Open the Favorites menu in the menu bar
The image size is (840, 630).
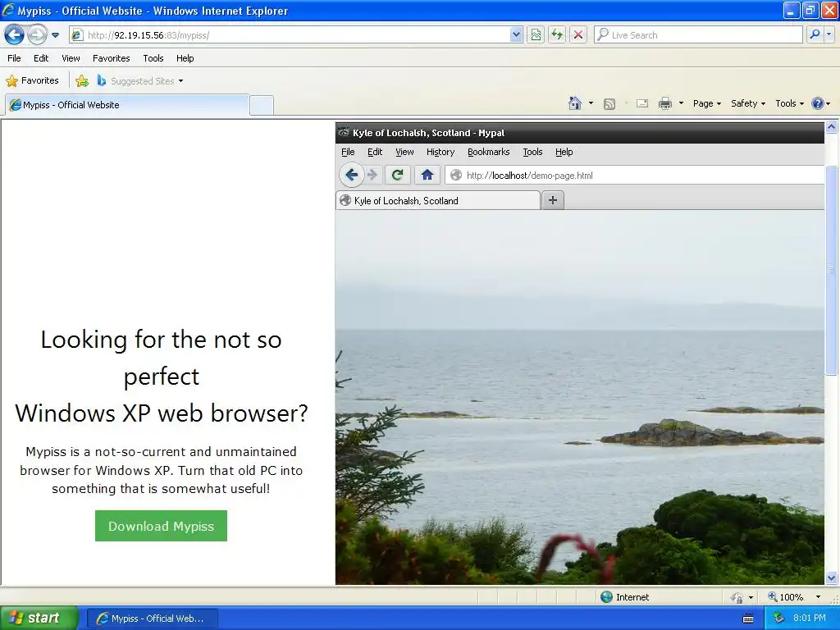(x=111, y=58)
